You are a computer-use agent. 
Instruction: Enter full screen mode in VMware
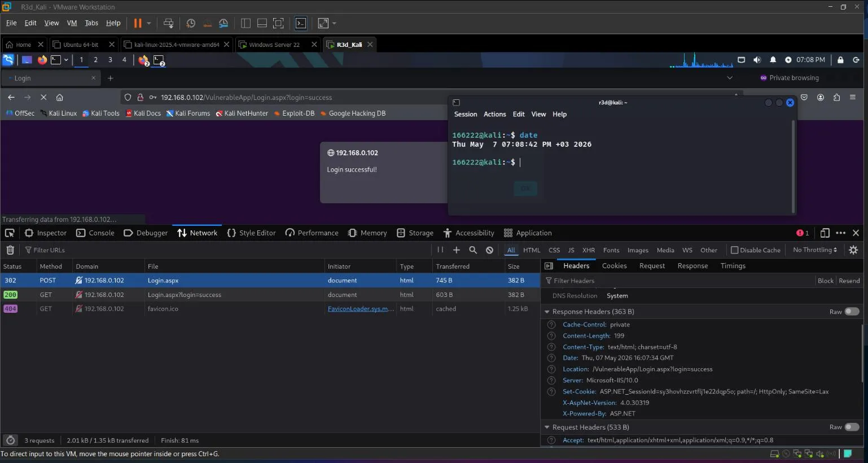click(278, 23)
